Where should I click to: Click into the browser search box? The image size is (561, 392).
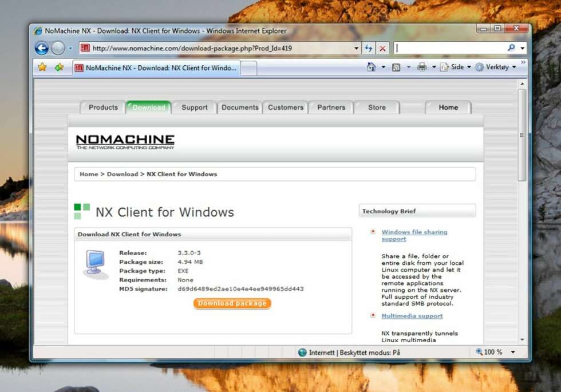tap(450, 48)
